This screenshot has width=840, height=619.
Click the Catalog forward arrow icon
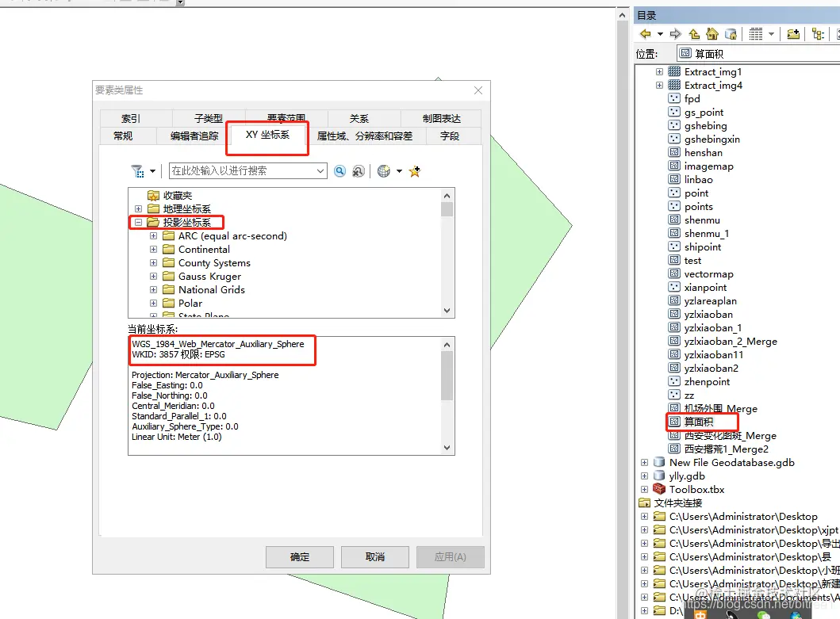coord(676,34)
